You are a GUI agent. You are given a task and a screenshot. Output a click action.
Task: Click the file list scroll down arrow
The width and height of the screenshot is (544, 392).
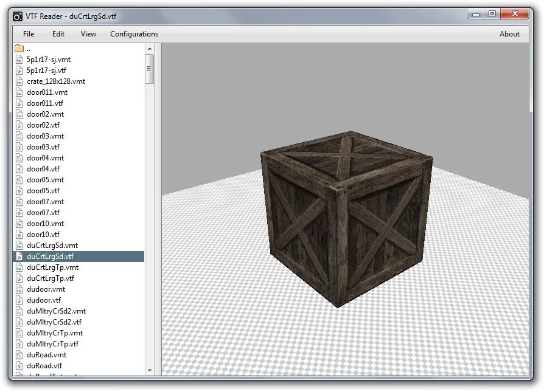[150, 370]
